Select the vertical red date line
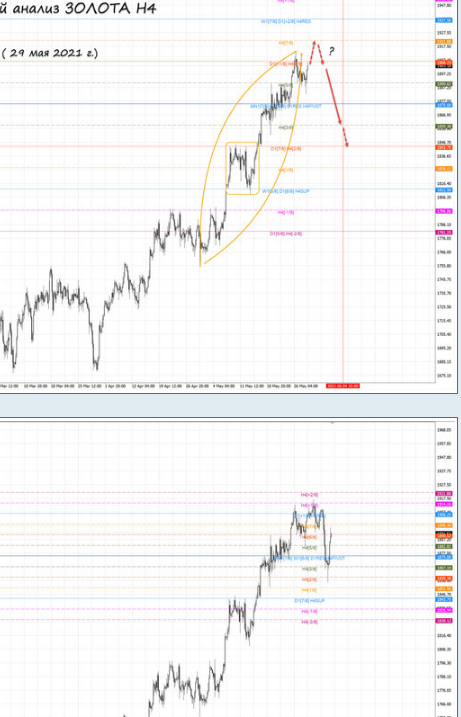 point(343,192)
